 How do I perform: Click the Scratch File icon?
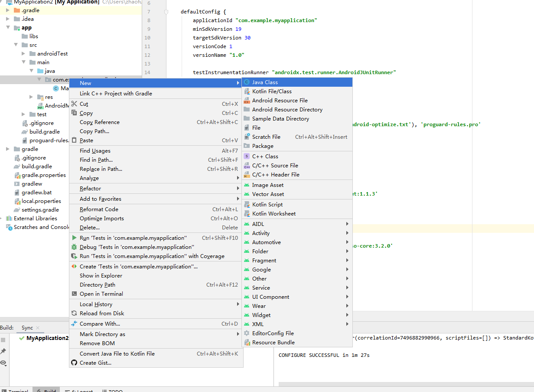point(247,137)
